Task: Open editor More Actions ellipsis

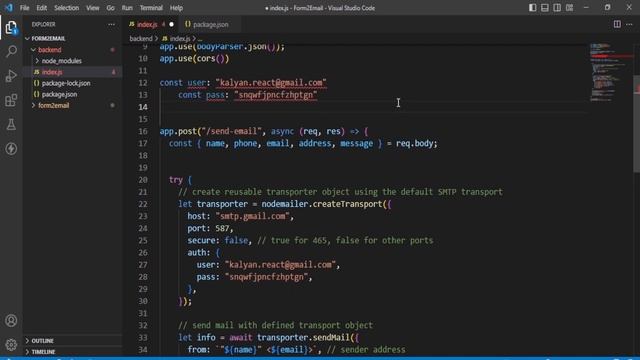Action: coord(629,24)
